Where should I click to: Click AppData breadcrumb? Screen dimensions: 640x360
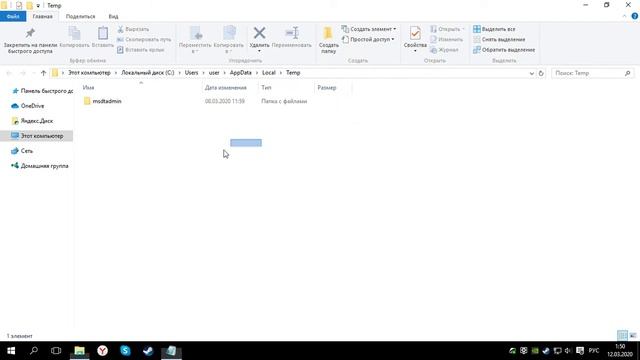click(241, 73)
